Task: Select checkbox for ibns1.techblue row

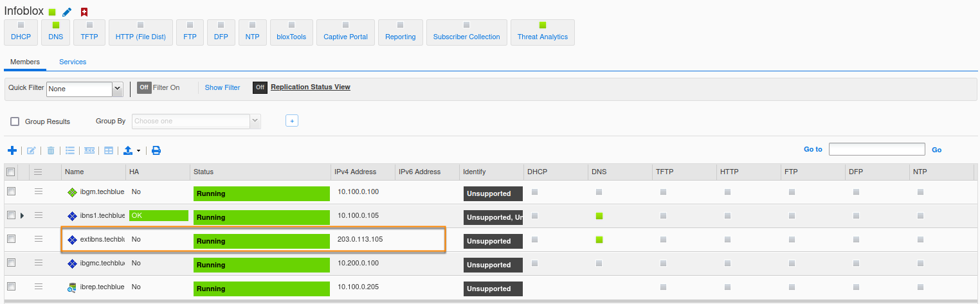Action: pyautogui.click(x=10, y=215)
